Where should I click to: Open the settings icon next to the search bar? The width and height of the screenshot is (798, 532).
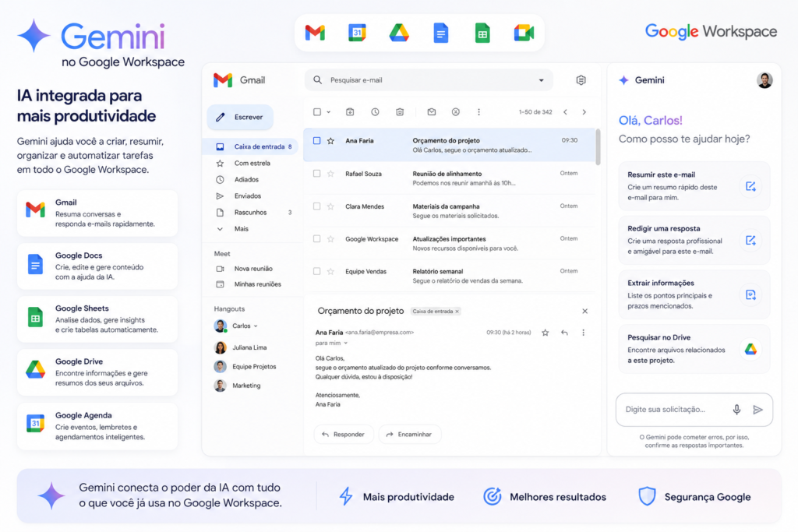click(581, 80)
